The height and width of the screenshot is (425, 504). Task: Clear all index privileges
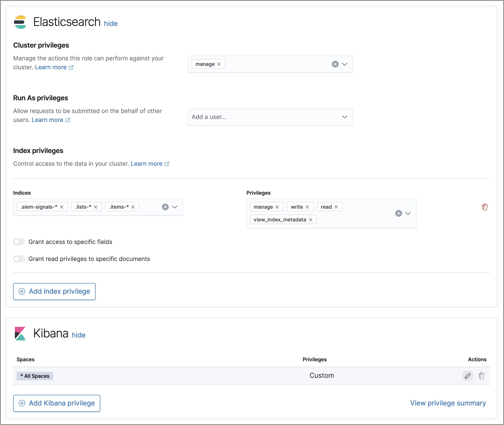tap(398, 213)
